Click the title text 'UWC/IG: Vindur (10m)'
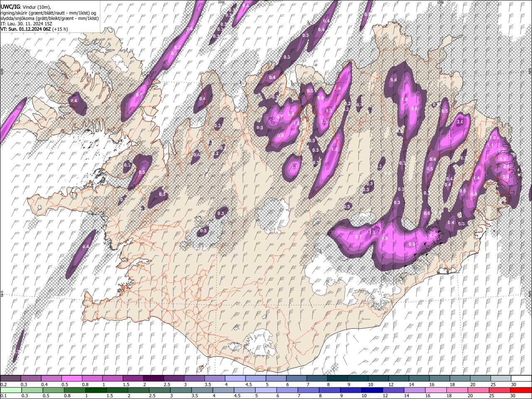The width and height of the screenshot is (532, 399). coord(26,7)
